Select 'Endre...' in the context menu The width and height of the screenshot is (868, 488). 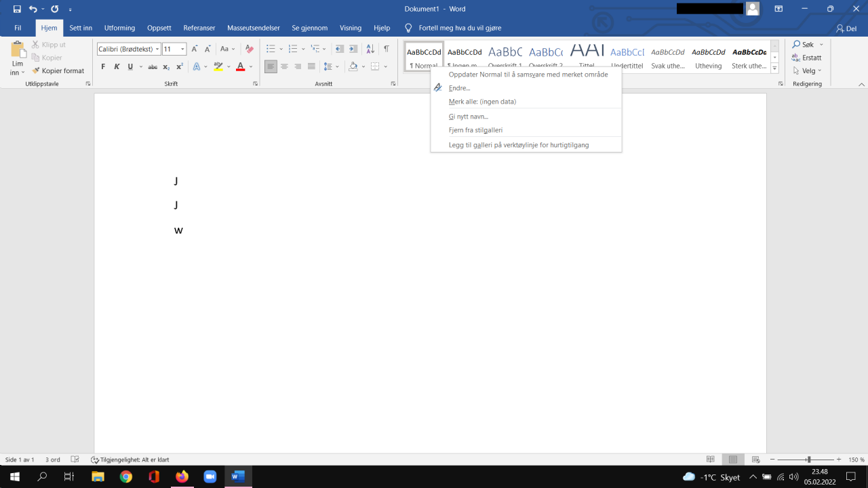point(459,88)
